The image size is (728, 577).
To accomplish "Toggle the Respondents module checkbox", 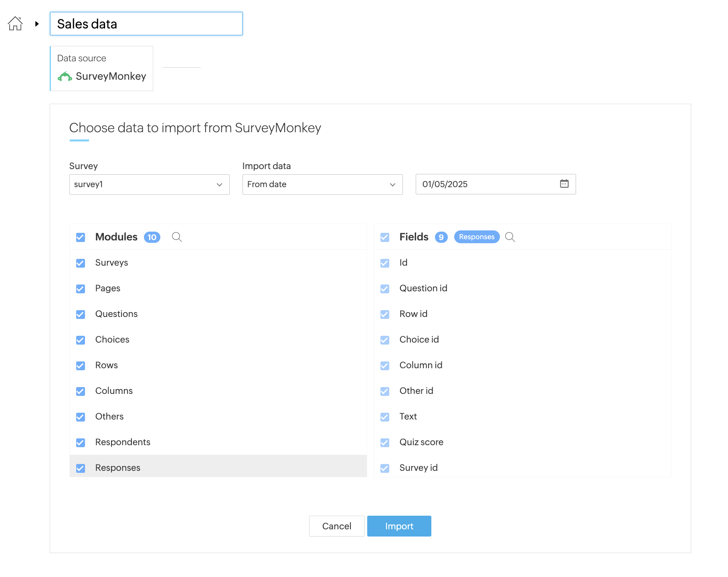I will point(81,442).
